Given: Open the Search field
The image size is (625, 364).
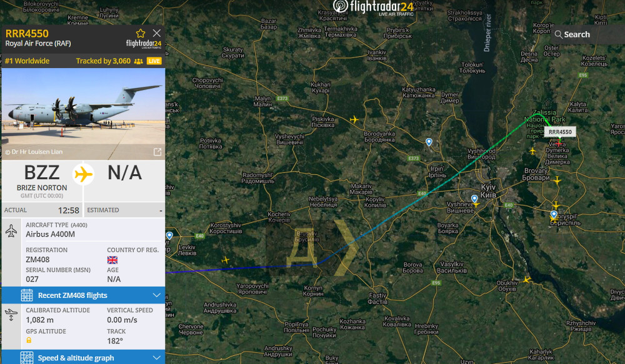Looking at the screenshot, I should click(x=587, y=34).
